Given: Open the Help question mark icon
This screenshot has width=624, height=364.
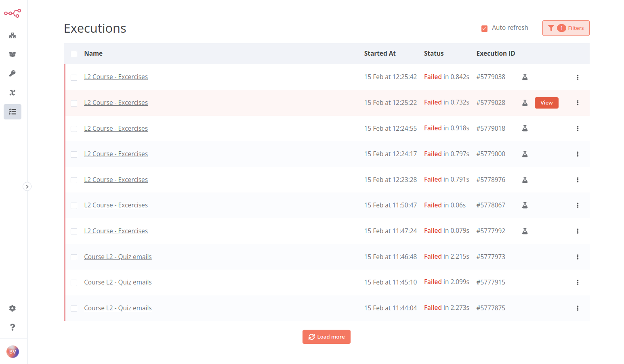Looking at the screenshot, I should click(x=13, y=327).
